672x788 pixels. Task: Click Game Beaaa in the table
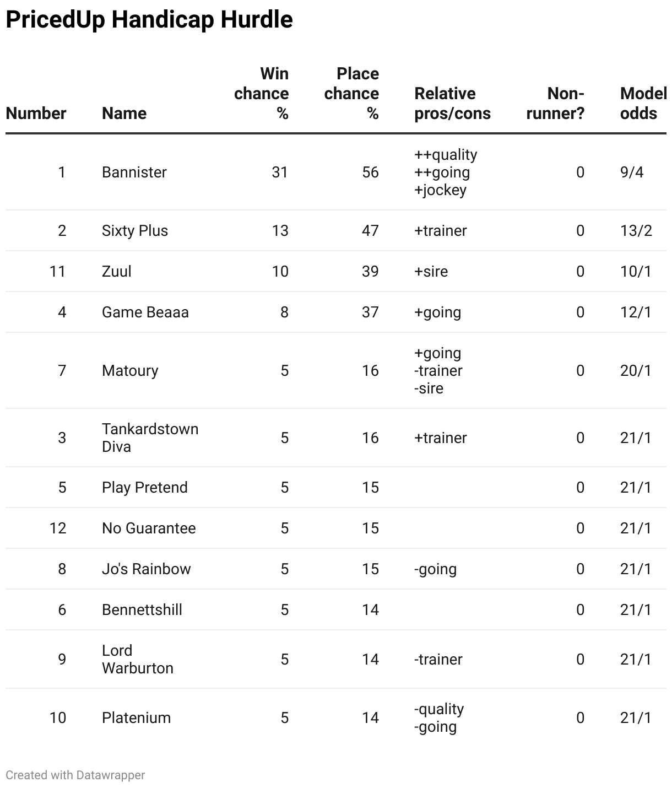click(x=145, y=312)
